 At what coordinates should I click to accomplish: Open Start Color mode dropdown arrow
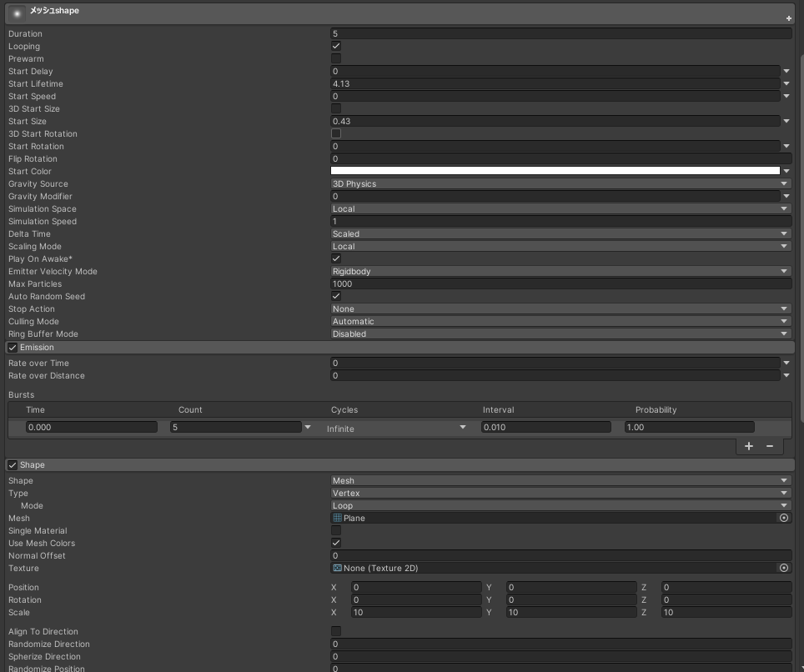(x=786, y=171)
